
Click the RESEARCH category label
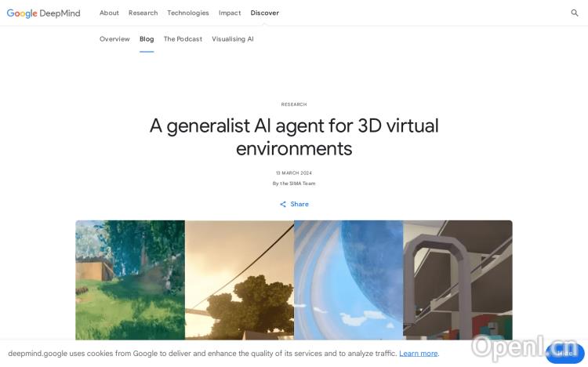pos(294,104)
